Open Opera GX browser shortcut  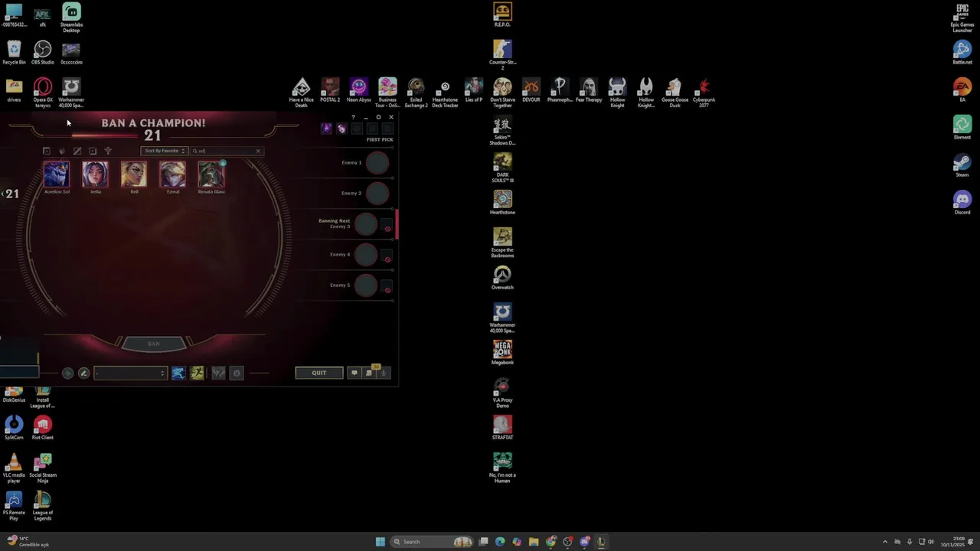coord(42,93)
